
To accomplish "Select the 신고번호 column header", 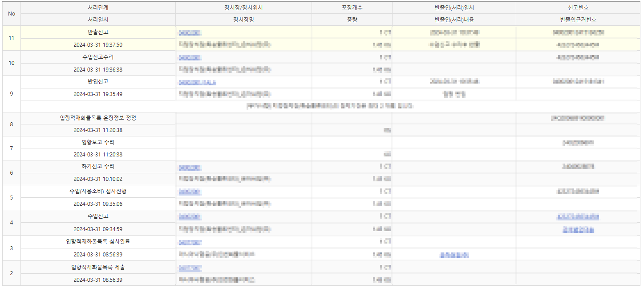I will [x=578, y=8].
